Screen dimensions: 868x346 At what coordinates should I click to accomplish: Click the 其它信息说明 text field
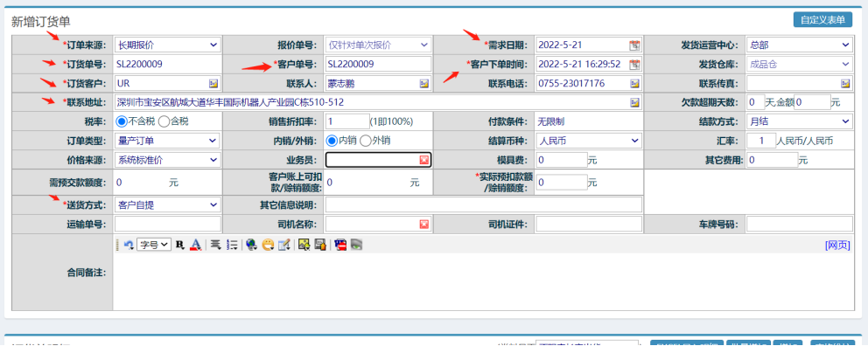click(x=484, y=205)
